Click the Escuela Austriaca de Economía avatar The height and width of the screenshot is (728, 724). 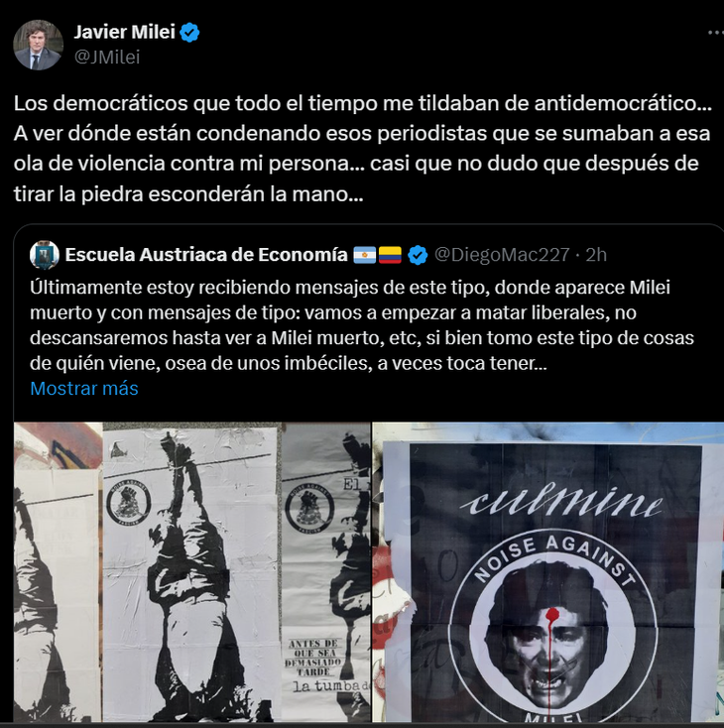[x=44, y=255]
